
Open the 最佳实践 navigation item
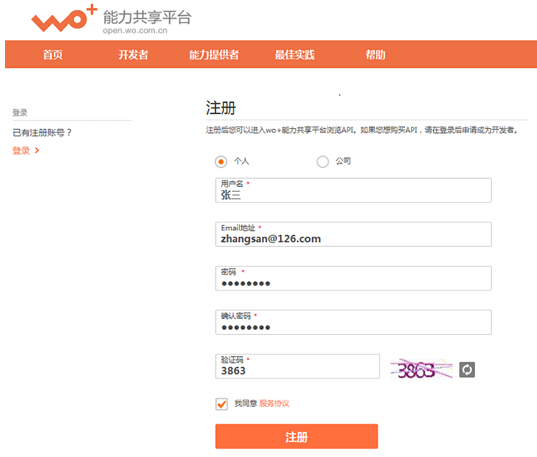(x=295, y=54)
